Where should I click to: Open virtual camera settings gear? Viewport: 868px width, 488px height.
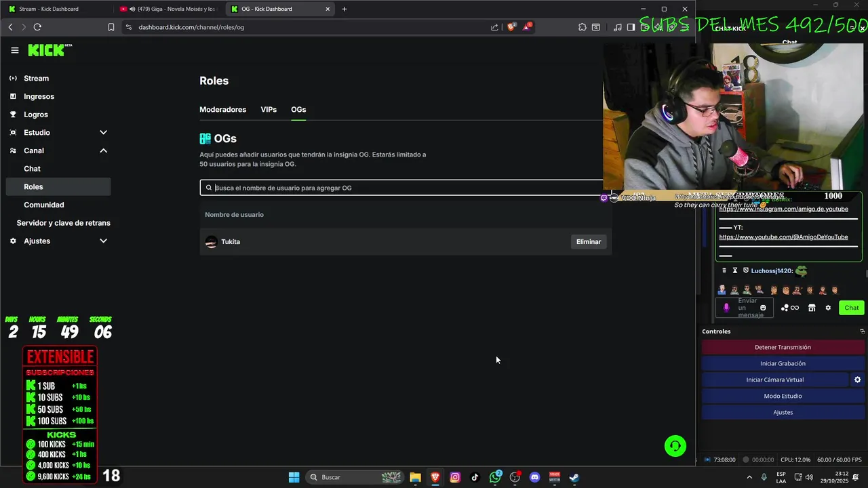[857, 380]
